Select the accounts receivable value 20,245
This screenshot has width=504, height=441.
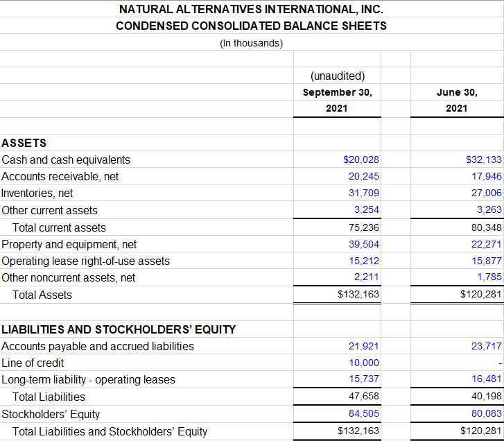364,176
